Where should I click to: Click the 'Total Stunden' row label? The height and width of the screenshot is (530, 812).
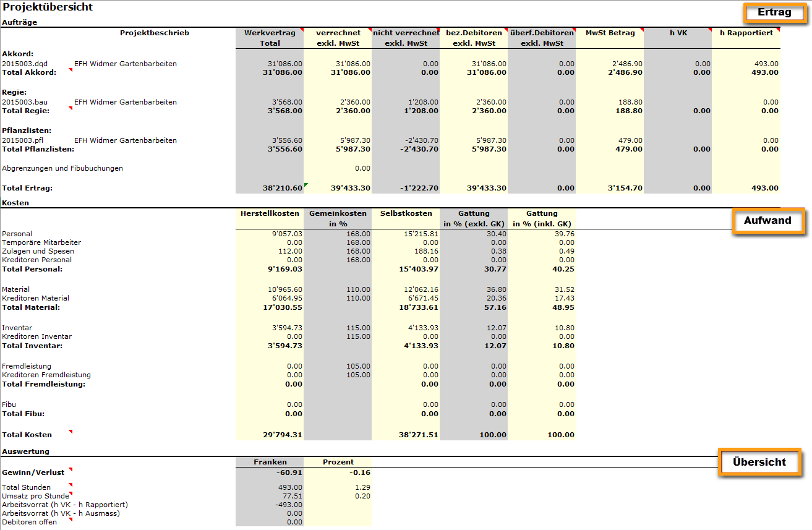(27, 487)
